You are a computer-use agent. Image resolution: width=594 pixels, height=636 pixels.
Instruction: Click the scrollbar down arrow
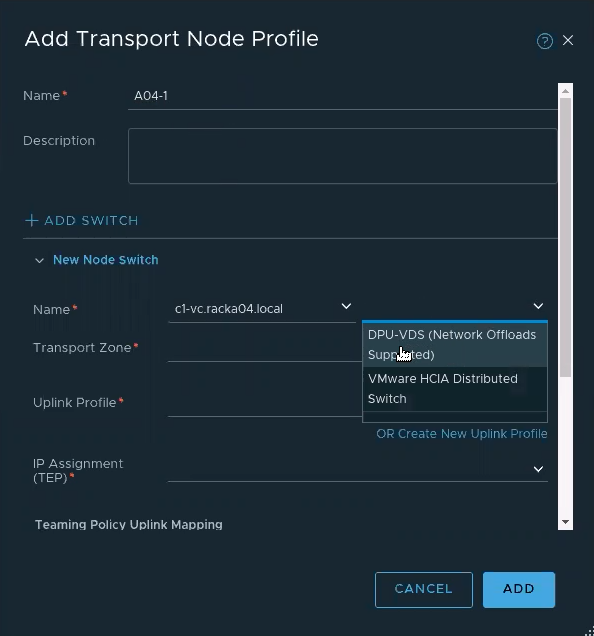(565, 522)
